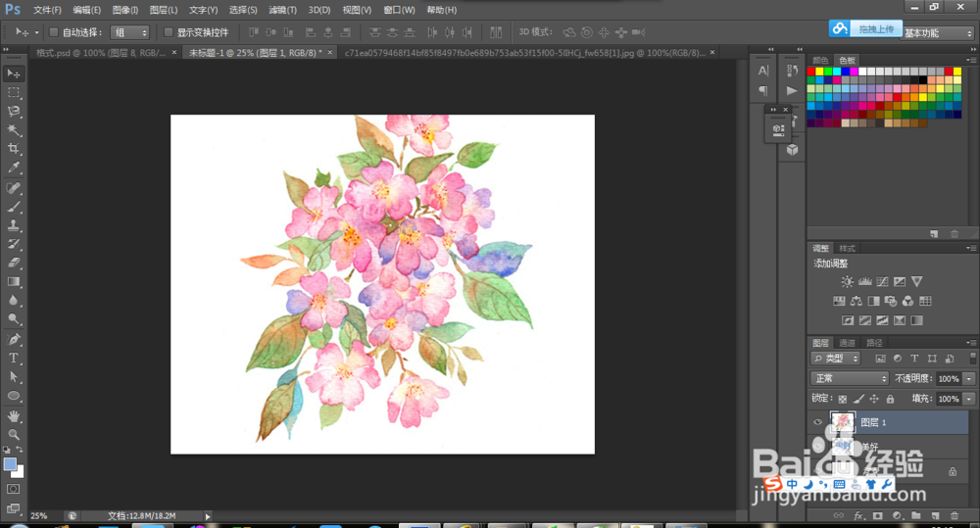Image resolution: width=980 pixels, height=528 pixels.
Task: Switch to the 路径 tab
Action: click(874, 343)
